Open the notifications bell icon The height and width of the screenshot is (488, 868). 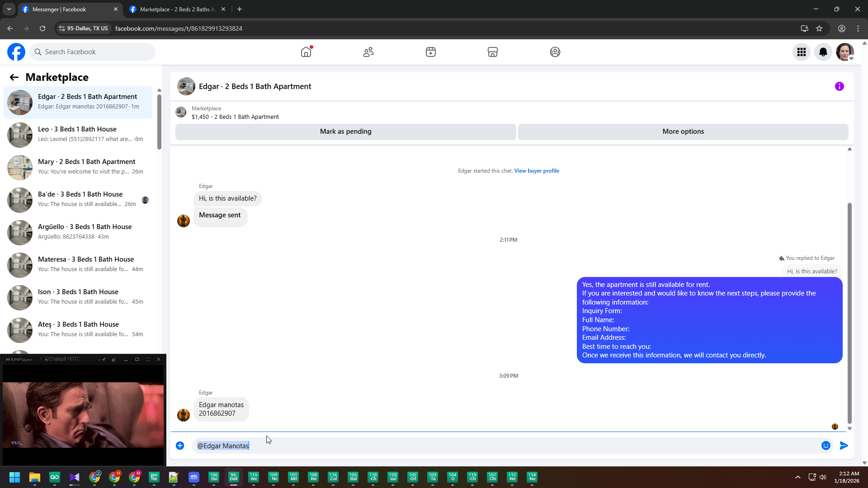click(x=823, y=52)
